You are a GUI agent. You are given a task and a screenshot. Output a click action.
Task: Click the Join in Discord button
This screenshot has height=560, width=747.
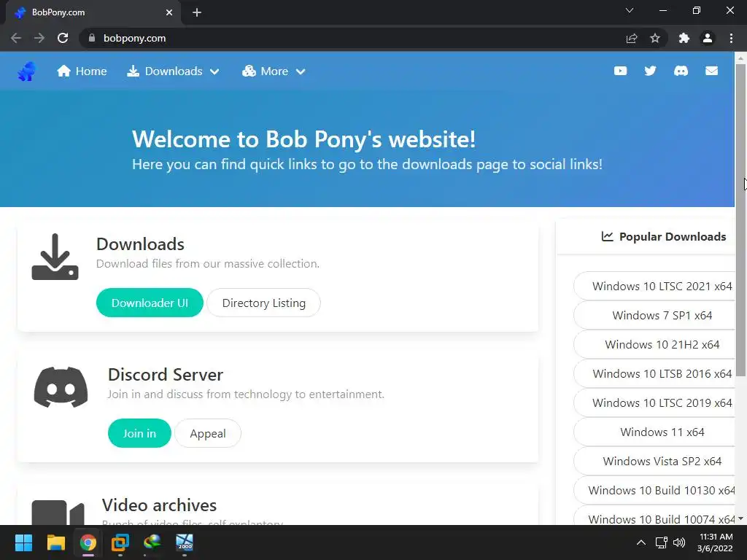tap(139, 433)
